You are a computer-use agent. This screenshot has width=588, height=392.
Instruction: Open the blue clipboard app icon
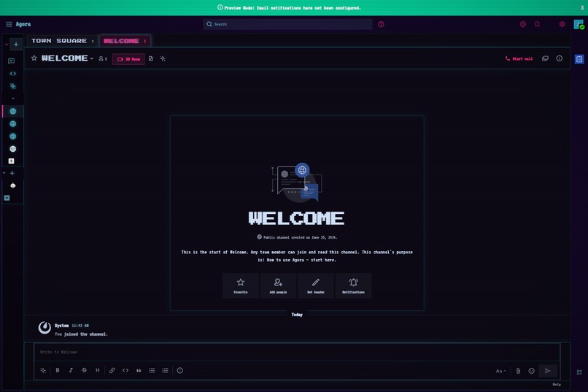pyautogui.click(x=579, y=59)
